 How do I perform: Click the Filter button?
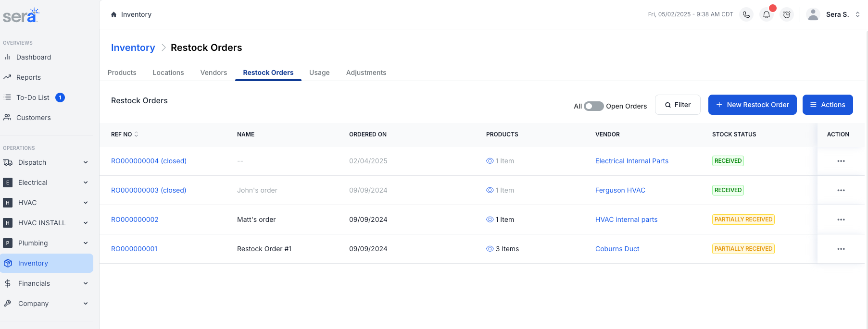coord(678,105)
